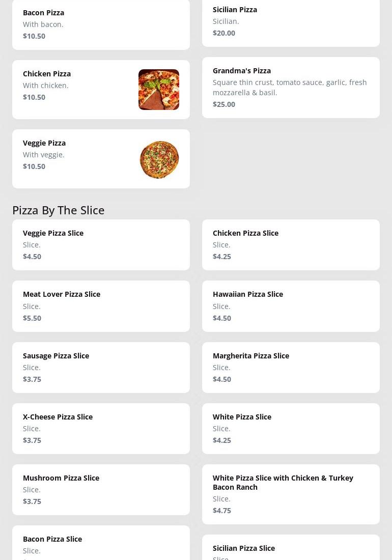Click the Pizza By The Slice heading

[x=58, y=210]
